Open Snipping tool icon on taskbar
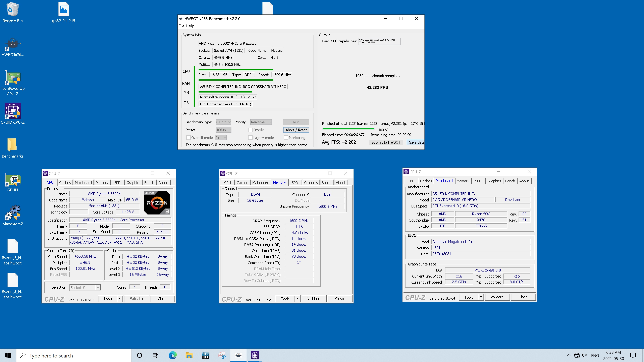Image resolution: width=644 pixels, height=362 pixels. tap(222, 355)
